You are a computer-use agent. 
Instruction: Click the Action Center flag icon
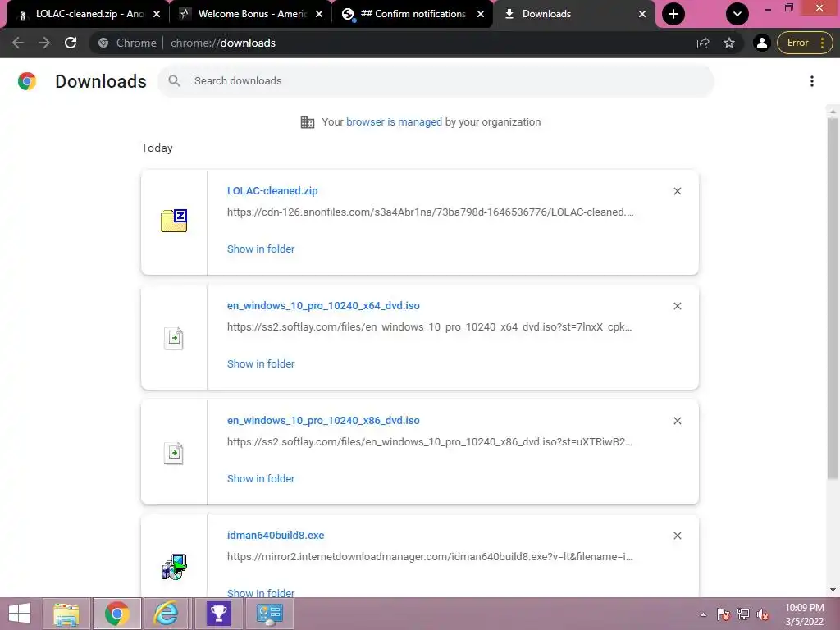pyautogui.click(x=724, y=614)
